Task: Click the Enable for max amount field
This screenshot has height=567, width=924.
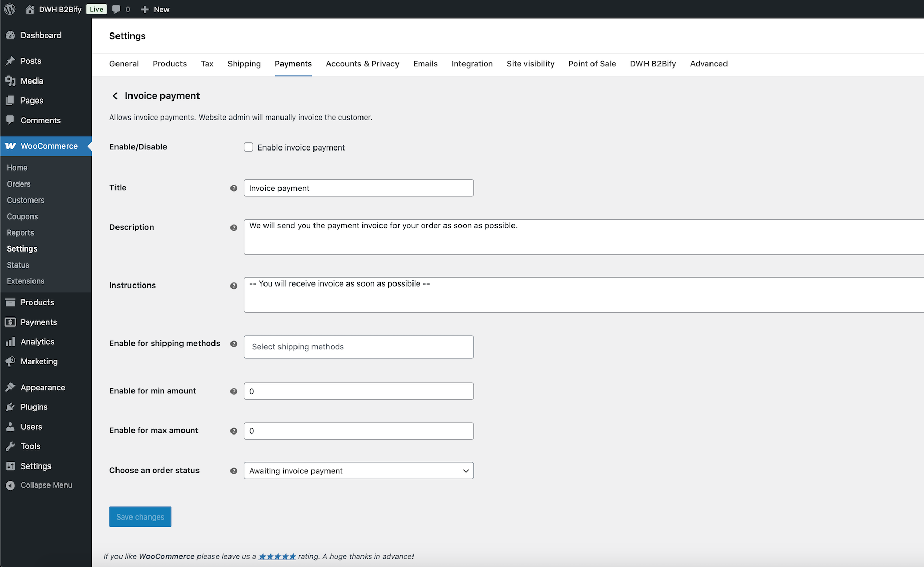Action: pyautogui.click(x=359, y=431)
